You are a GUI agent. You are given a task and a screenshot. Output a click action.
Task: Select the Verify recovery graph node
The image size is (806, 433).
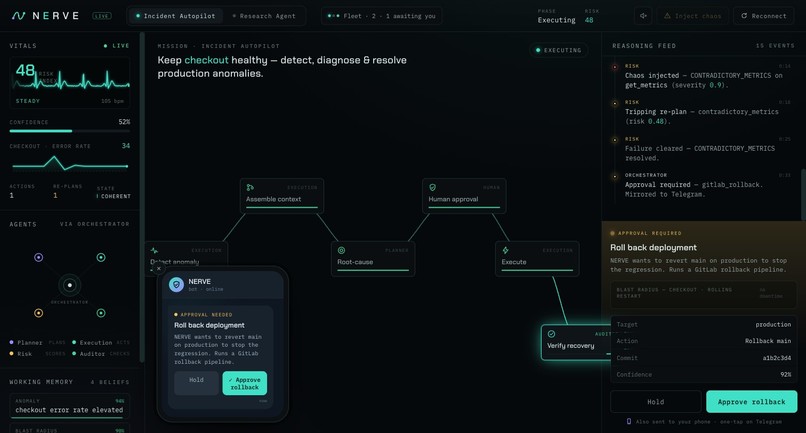(576, 342)
